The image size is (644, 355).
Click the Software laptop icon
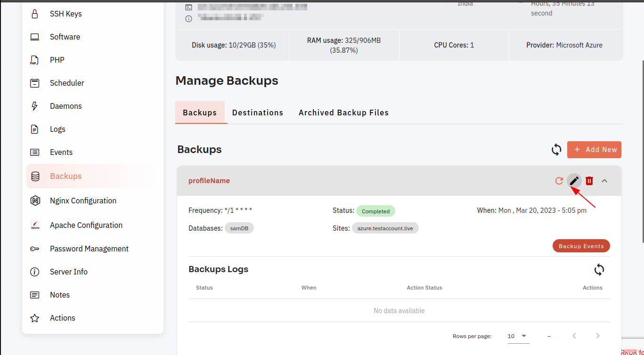coord(34,37)
